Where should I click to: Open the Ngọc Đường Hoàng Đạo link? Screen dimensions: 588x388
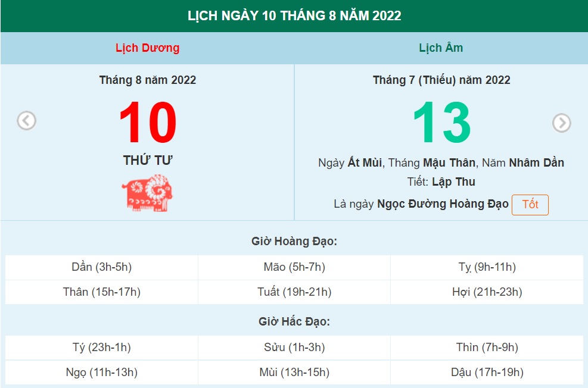point(443,204)
